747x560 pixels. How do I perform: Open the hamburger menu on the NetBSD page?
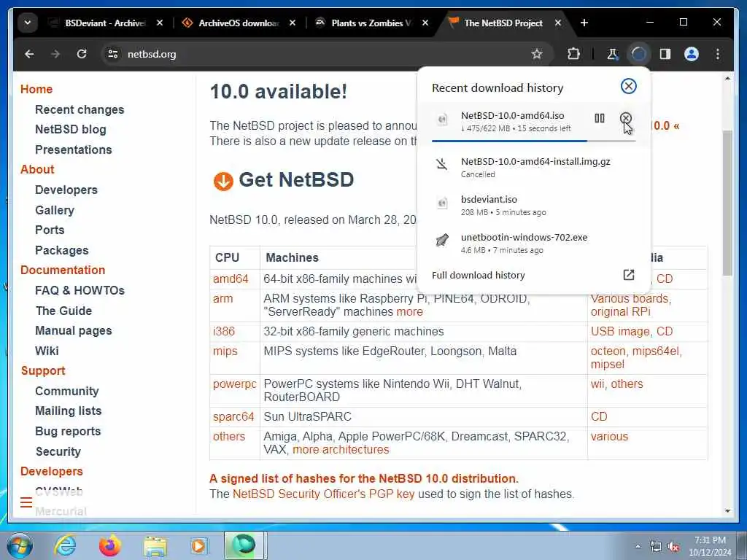[26, 502]
